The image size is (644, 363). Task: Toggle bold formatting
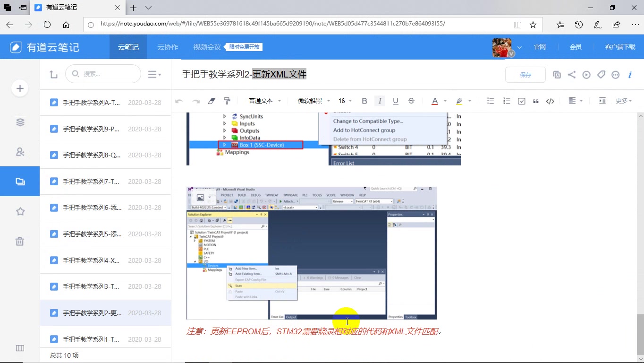pos(364,101)
